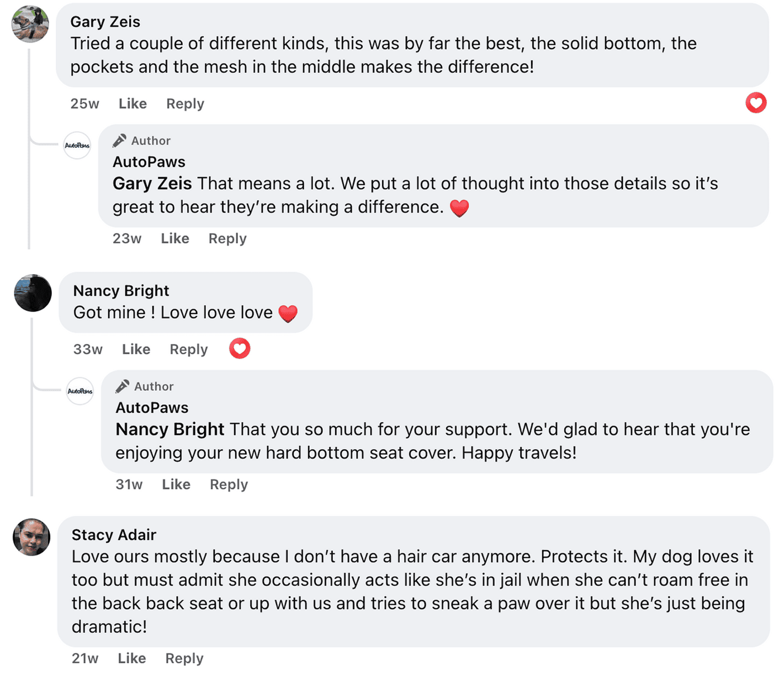This screenshot has height=677, width=784.
Task: Like AutoPaws' 31w reply to Nancy
Action: pos(176,484)
